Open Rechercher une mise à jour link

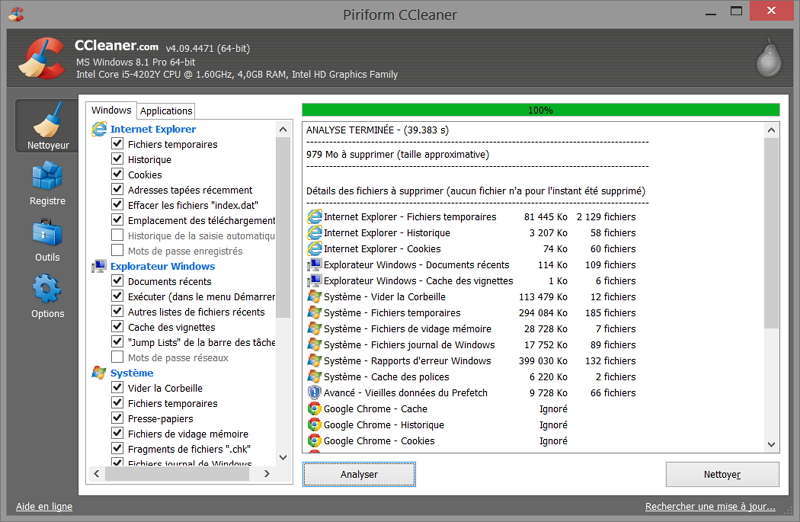coord(710,507)
